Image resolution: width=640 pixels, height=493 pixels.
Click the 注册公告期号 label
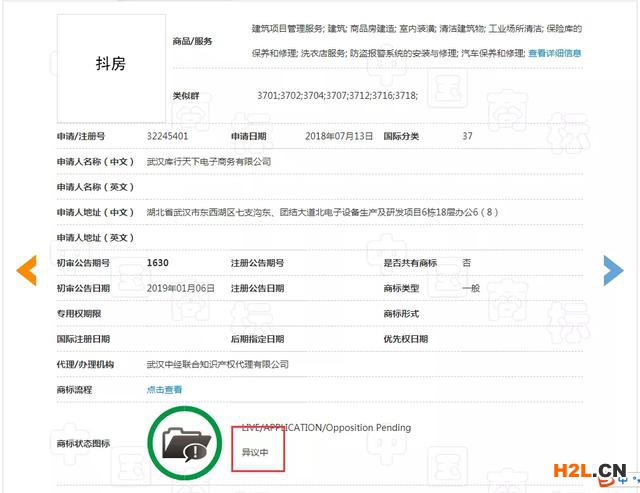258,263
